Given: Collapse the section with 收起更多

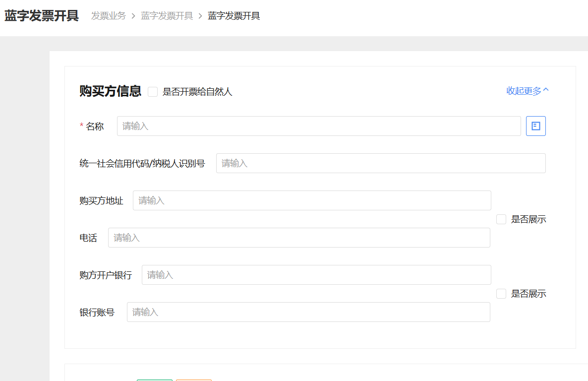Looking at the screenshot, I should tap(527, 91).
